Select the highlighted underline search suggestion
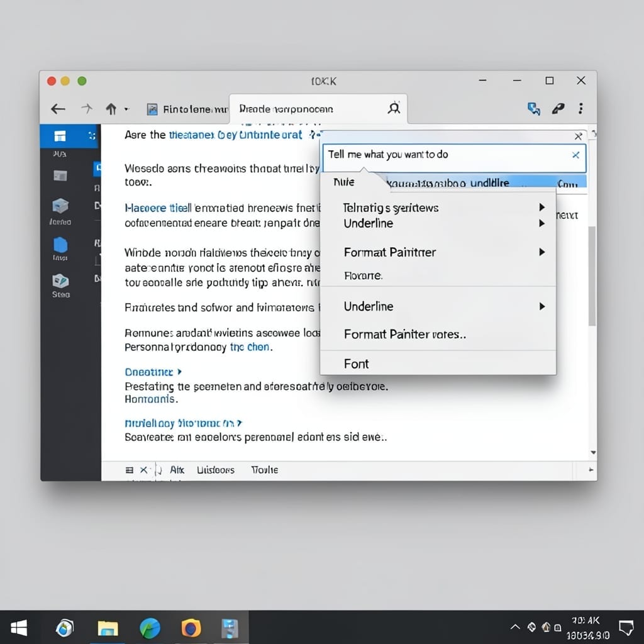 point(485,182)
